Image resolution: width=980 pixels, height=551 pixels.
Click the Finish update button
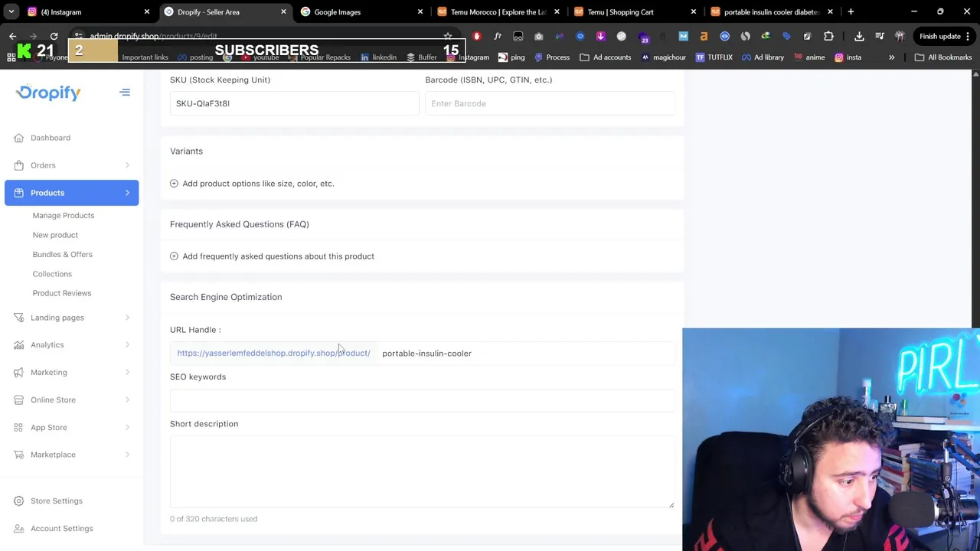pos(944,36)
